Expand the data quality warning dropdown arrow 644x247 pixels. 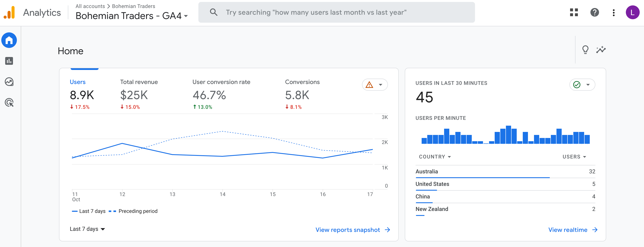(x=381, y=85)
